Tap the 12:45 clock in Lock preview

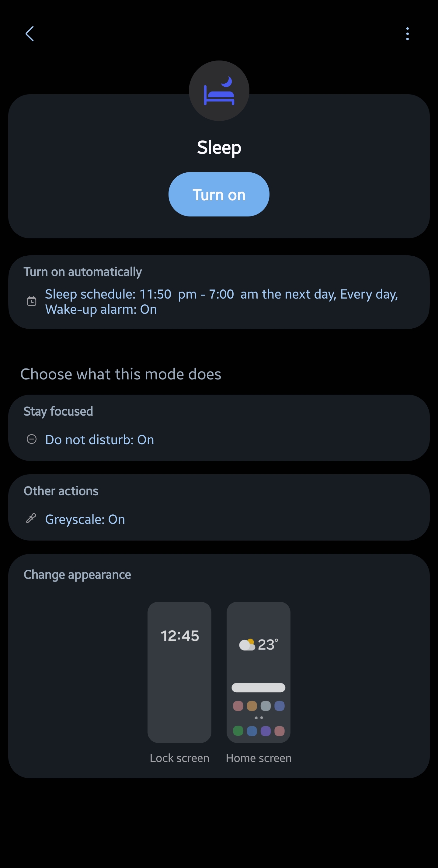click(x=180, y=636)
